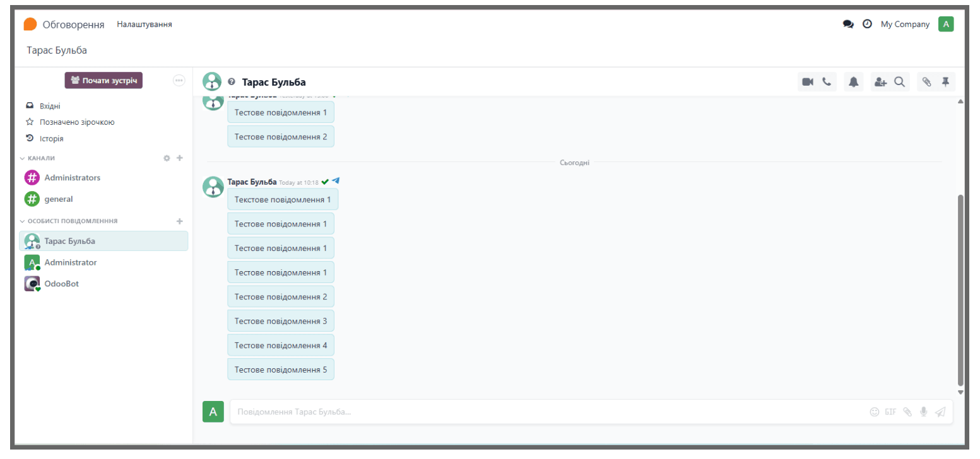Record voice message microphone icon

(x=923, y=412)
